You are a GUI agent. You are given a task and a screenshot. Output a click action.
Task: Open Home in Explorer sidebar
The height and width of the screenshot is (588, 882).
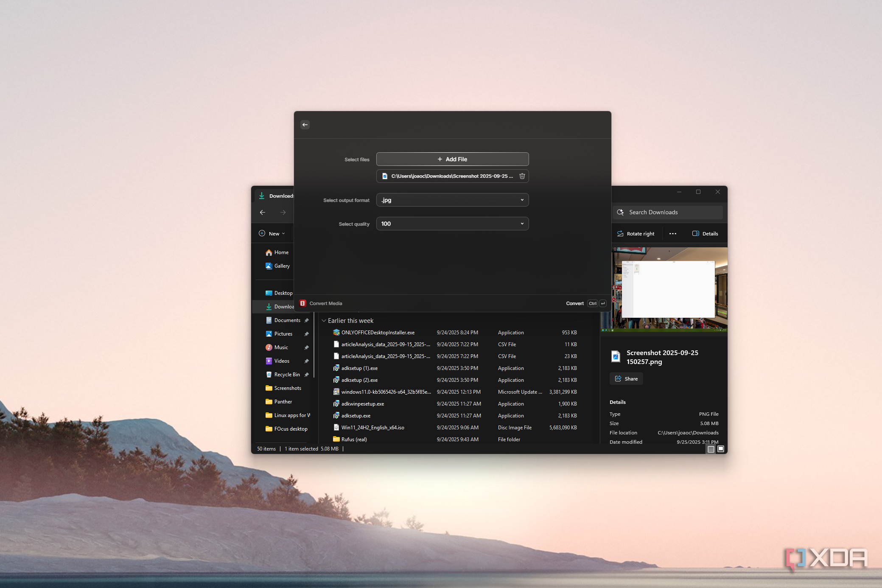click(277, 252)
